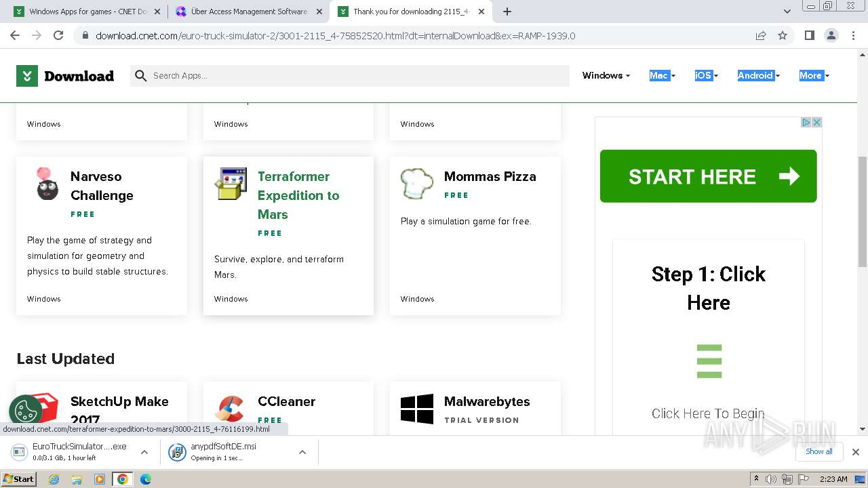Click the browser forward arrow
Screen dimensions: 868x488
point(37,35)
